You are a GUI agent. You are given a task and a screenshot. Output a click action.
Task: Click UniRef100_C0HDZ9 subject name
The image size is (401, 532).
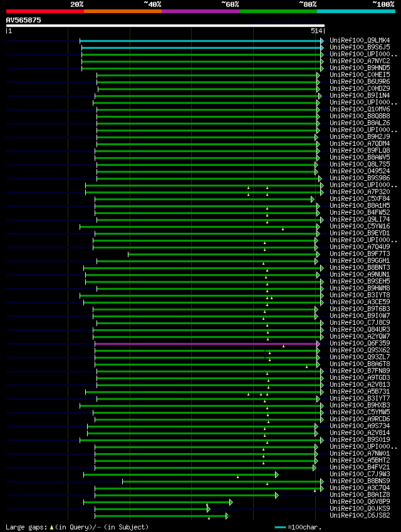360,88
